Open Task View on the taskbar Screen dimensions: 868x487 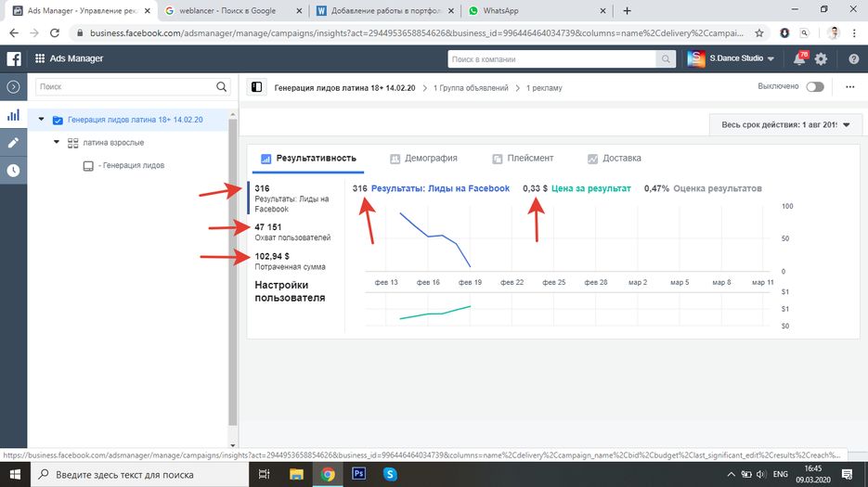pyautogui.click(x=264, y=474)
